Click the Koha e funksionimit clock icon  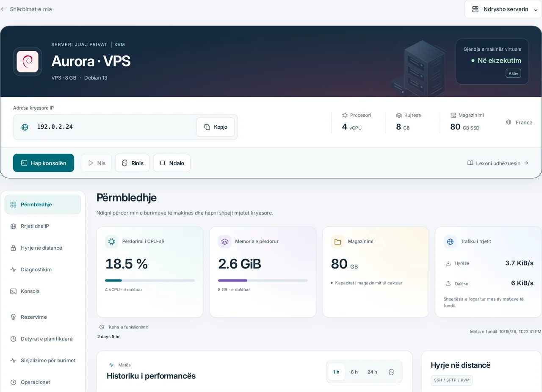pyautogui.click(x=102, y=327)
